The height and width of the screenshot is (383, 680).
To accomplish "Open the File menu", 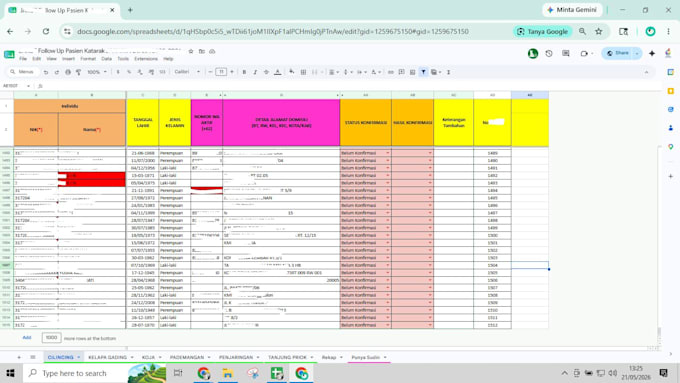I will pos(23,59).
